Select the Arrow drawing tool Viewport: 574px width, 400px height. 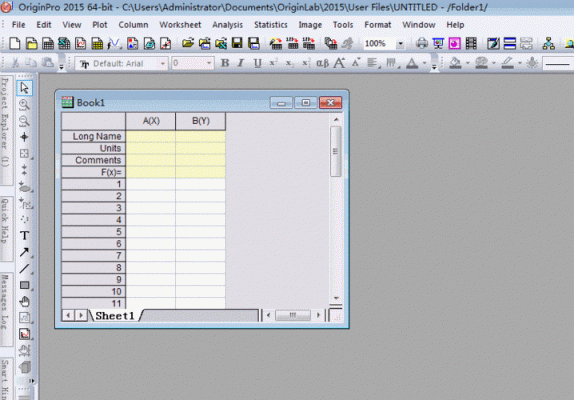point(25,252)
